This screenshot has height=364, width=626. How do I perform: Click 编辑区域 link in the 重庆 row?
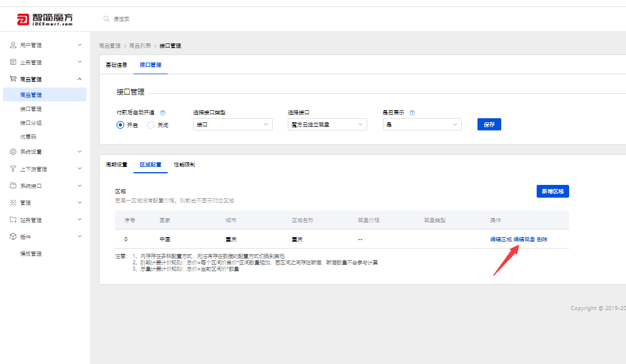501,239
